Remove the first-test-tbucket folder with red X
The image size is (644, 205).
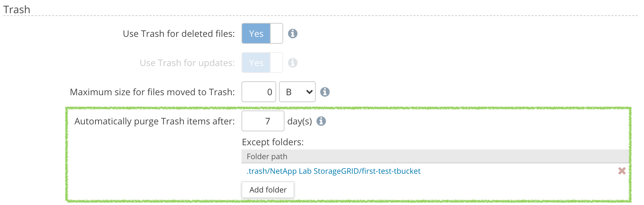coord(622,171)
